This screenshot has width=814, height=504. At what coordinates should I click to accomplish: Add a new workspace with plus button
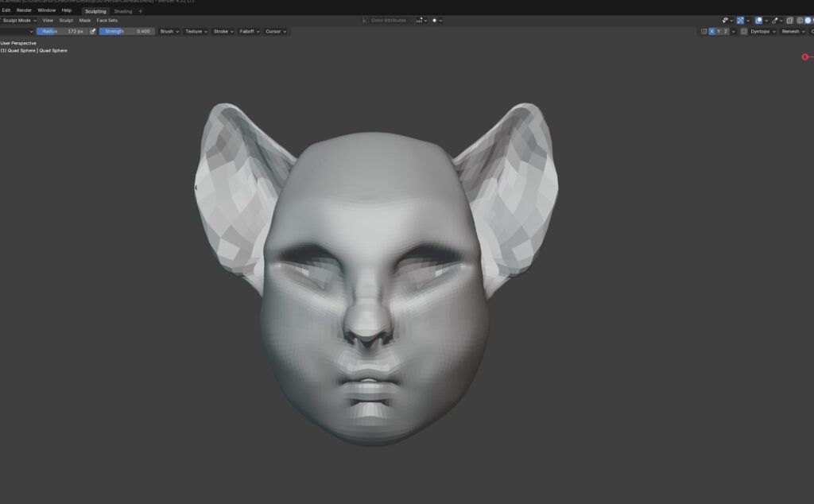click(141, 11)
